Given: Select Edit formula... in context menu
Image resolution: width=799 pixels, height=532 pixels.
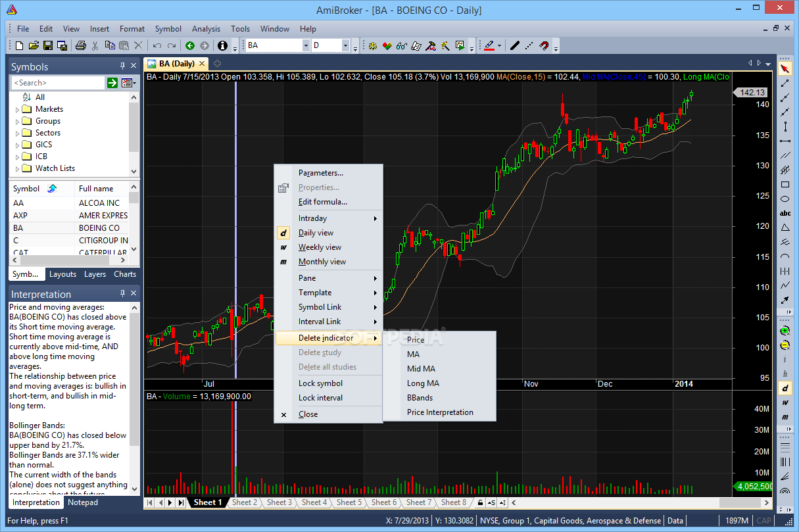Looking at the screenshot, I should click(328, 202).
